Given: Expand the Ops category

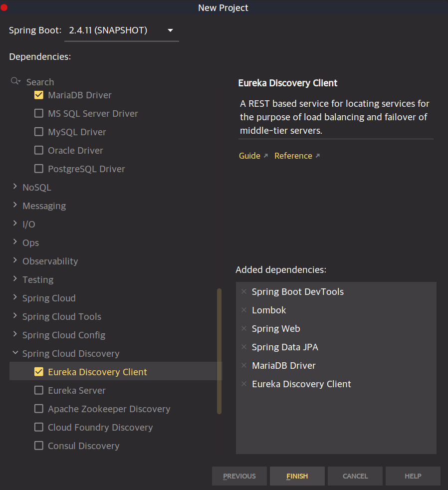Looking at the screenshot, I should 15,242.
